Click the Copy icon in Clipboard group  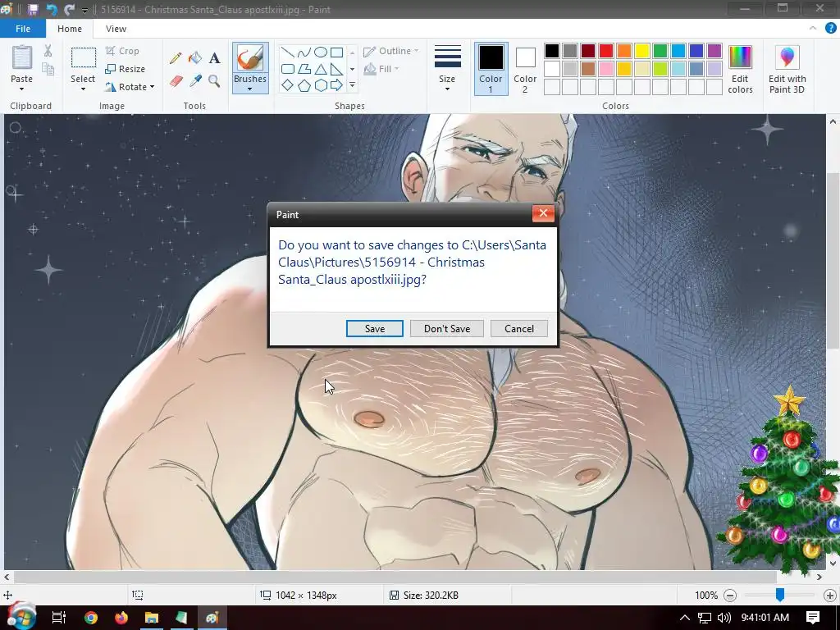coord(48,69)
